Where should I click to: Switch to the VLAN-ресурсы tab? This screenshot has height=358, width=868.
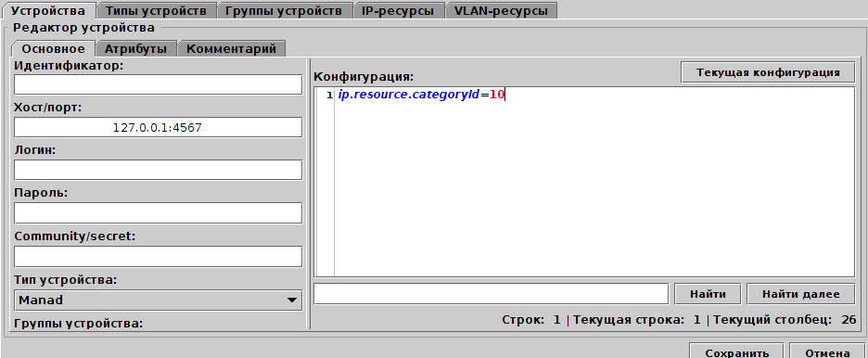[x=501, y=10]
